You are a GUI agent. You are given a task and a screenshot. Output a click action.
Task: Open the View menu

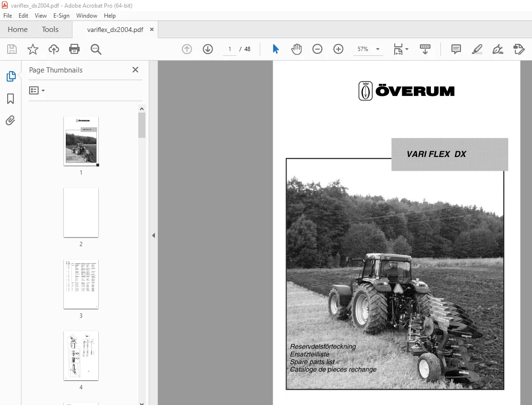click(41, 16)
